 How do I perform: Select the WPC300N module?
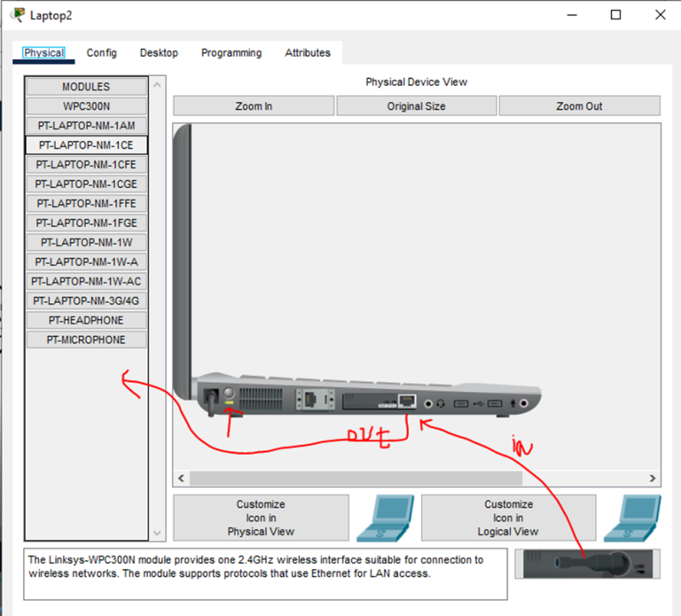pos(86,106)
